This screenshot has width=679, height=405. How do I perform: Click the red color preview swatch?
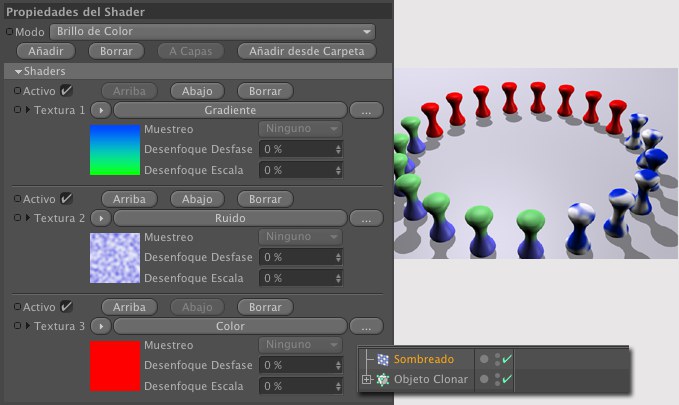pos(115,366)
